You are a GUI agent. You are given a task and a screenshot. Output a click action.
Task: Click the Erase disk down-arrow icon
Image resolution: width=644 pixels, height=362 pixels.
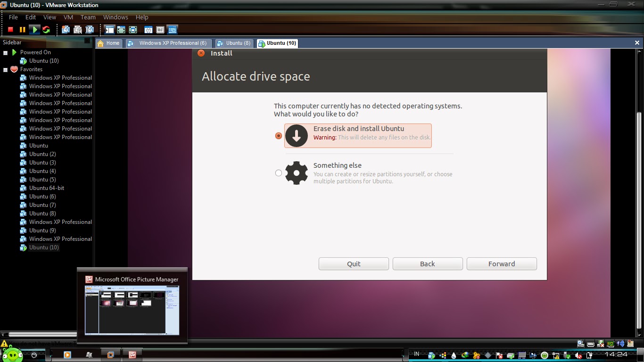[x=297, y=136]
